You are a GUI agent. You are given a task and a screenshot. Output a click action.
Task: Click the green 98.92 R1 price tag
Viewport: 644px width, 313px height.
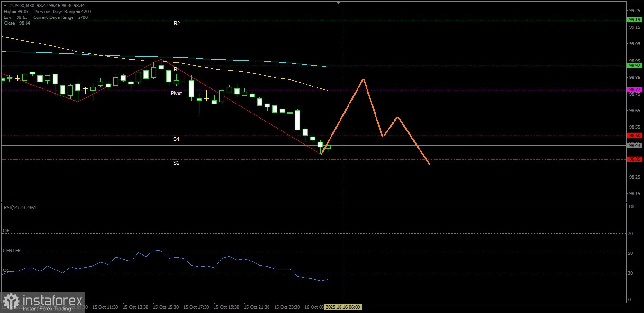tap(634, 66)
